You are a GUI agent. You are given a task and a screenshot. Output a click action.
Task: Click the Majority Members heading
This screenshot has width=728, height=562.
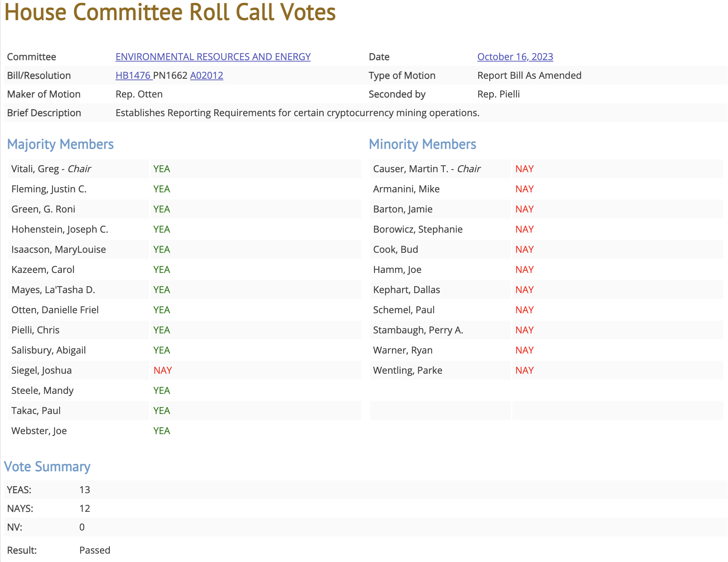pyautogui.click(x=60, y=144)
